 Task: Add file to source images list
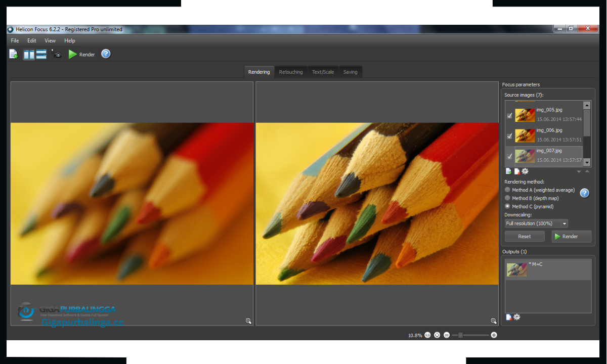tap(509, 171)
